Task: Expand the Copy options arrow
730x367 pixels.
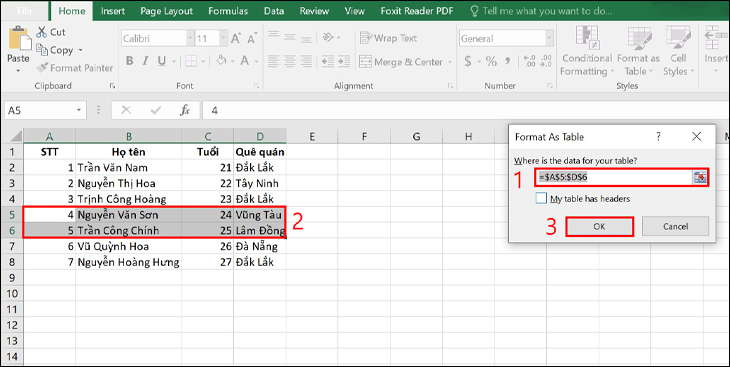Action: 80,50
